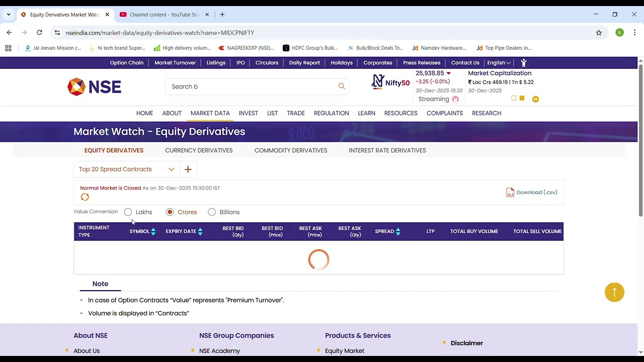Open the RESEARCH menu

tap(487, 113)
